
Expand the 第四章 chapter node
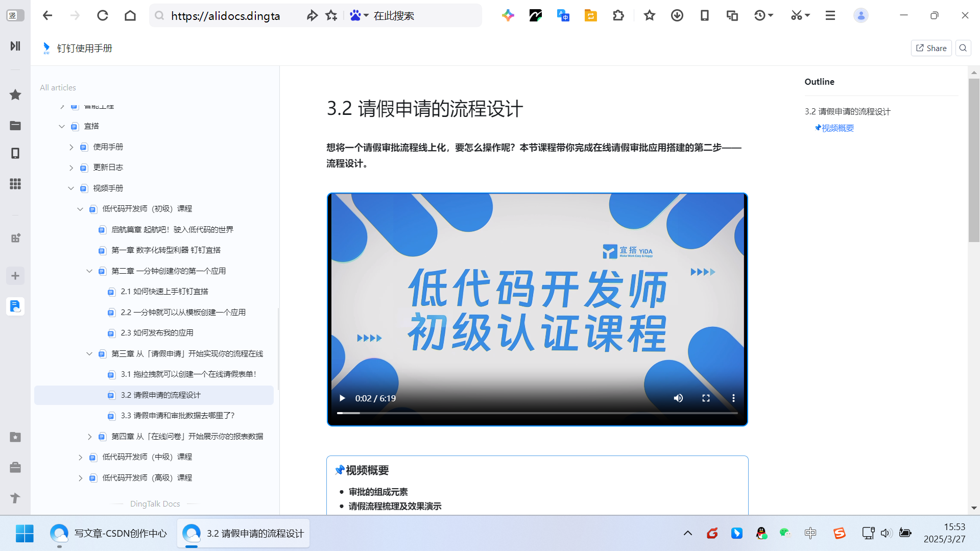pos(89,437)
